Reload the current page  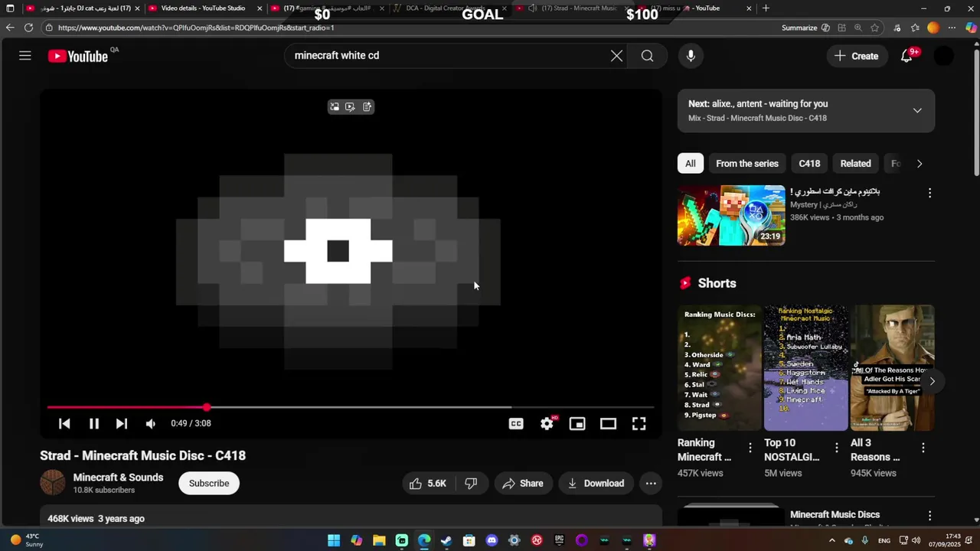[x=28, y=28]
